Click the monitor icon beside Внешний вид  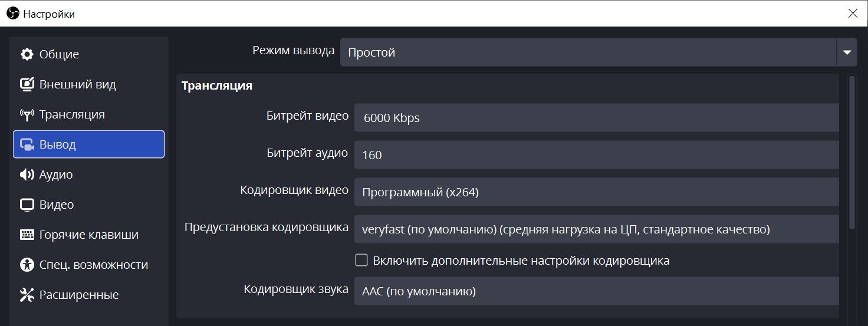click(x=27, y=84)
